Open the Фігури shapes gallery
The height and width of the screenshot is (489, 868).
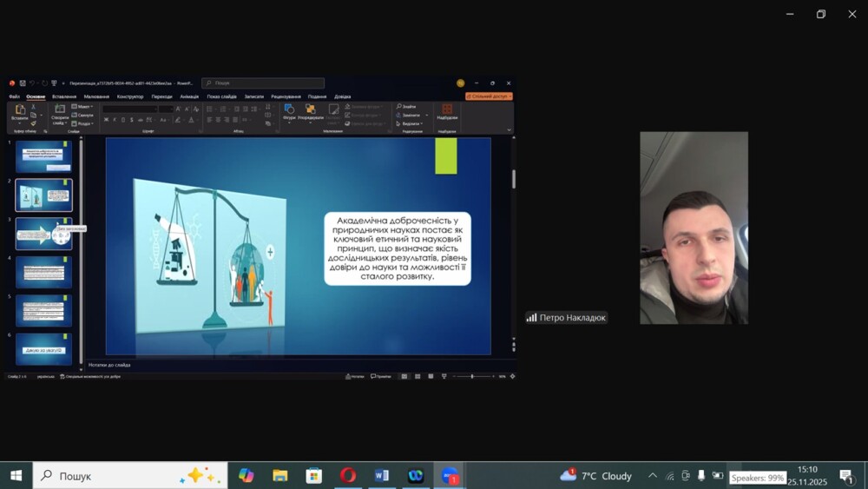pyautogui.click(x=289, y=111)
